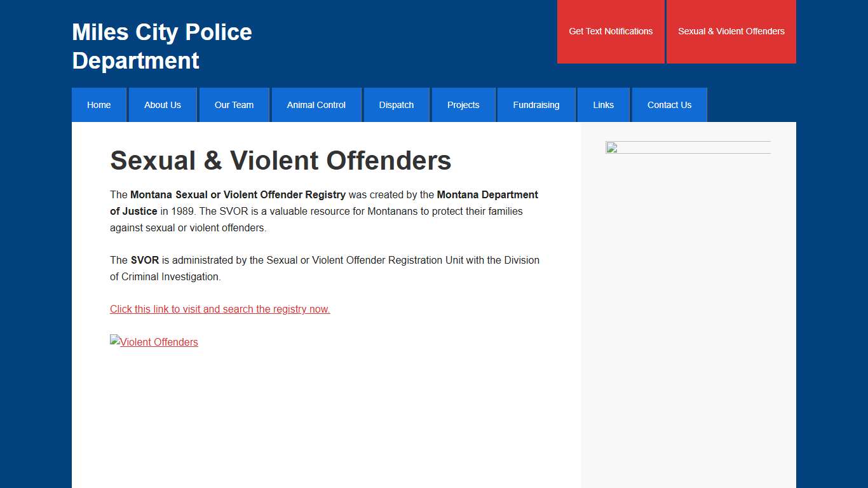The height and width of the screenshot is (488, 868).
Task: Open the registry search link
Action: coord(220,309)
